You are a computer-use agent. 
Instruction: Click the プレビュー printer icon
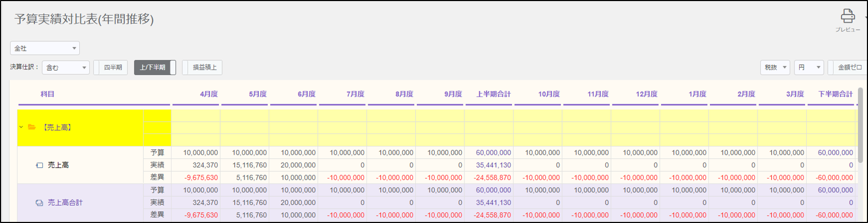pyautogui.click(x=847, y=16)
